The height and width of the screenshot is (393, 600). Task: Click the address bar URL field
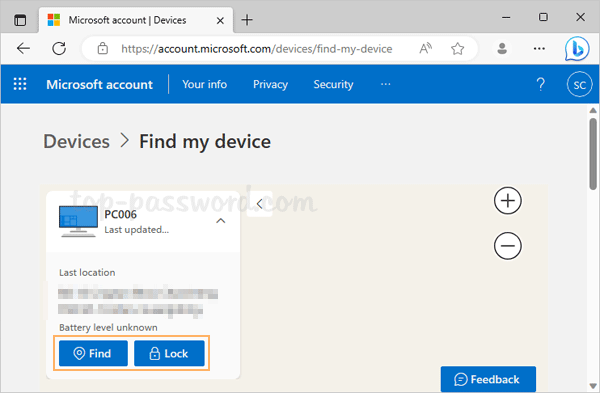point(256,49)
